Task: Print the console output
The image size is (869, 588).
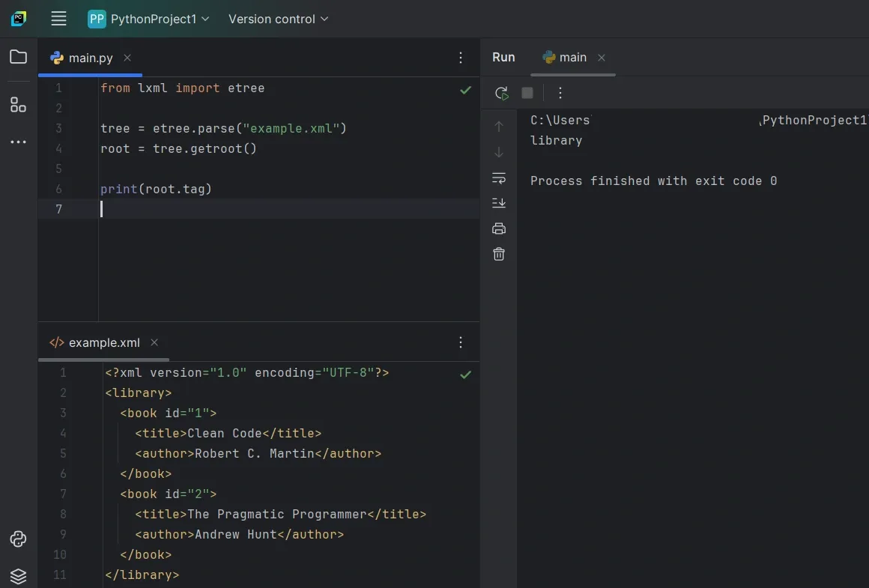Action: point(498,228)
